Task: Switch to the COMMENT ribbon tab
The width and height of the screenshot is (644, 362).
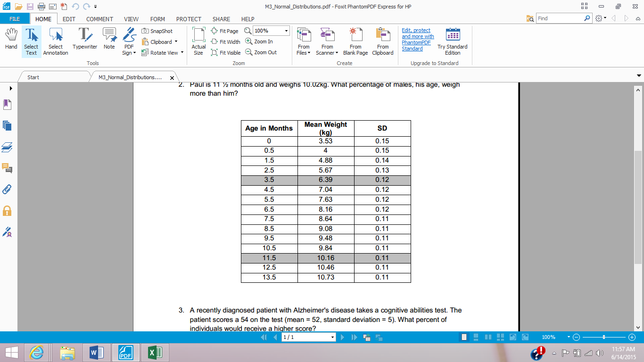Action: [99, 19]
